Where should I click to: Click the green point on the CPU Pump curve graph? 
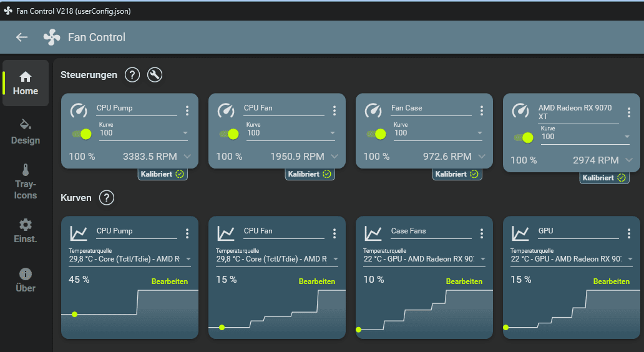tap(74, 314)
